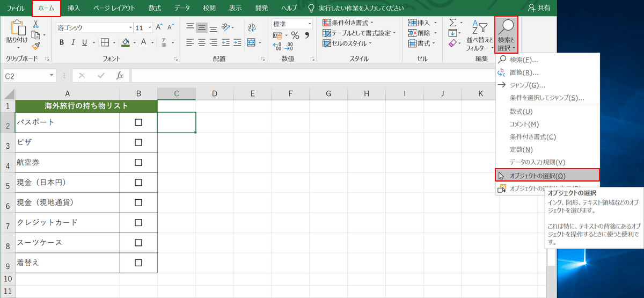Click the Wrap Text icon
The image size is (644, 298).
(252, 27)
